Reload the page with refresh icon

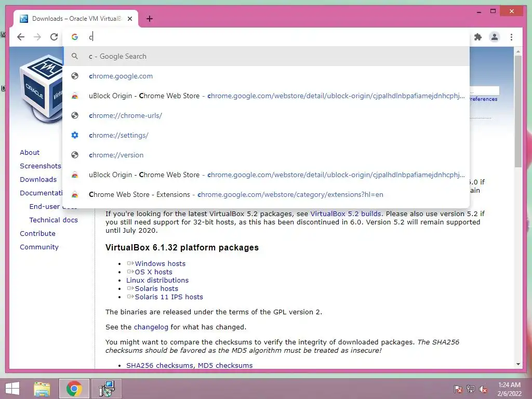pos(54,37)
